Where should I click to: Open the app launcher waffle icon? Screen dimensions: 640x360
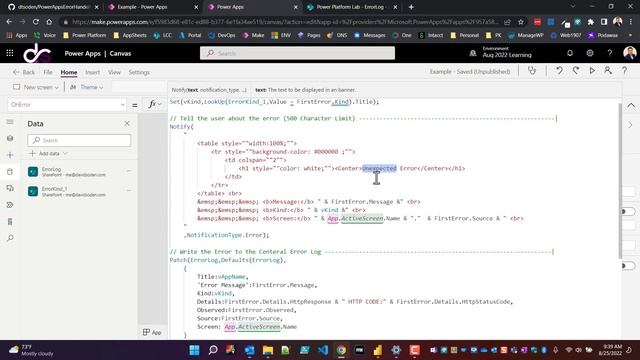point(10,53)
